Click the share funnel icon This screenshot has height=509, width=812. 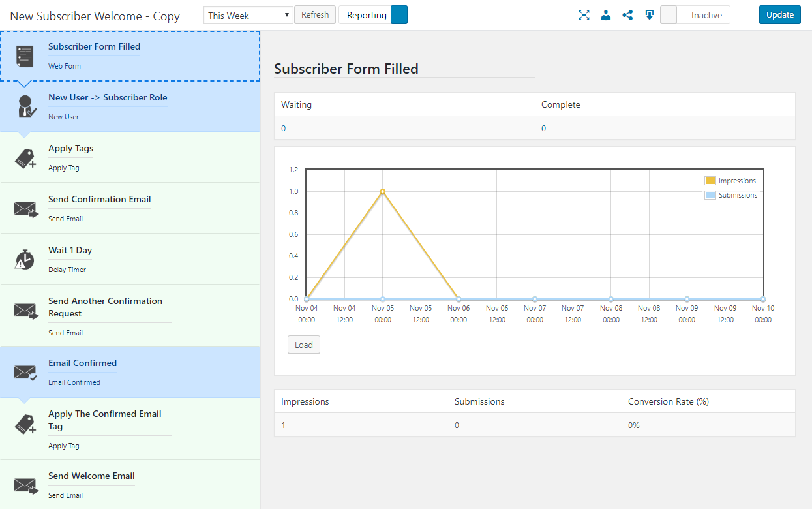(x=627, y=15)
